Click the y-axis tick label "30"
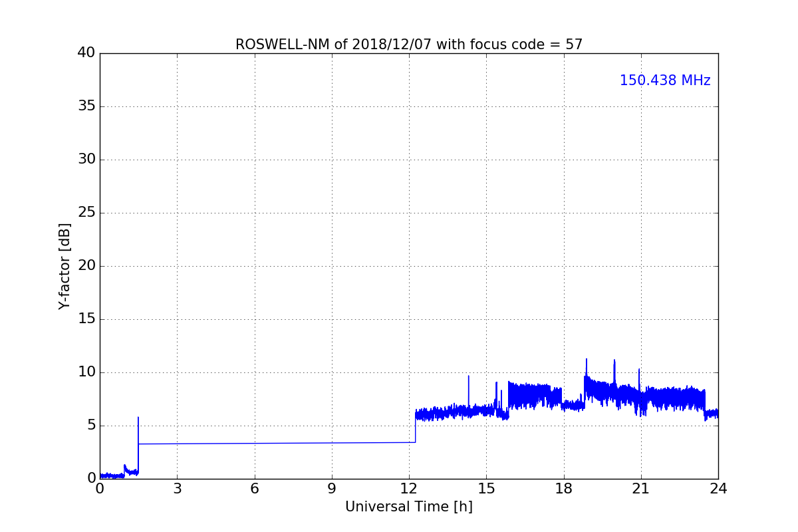The height and width of the screenshot is (532, 798). [x=86, y=160]
